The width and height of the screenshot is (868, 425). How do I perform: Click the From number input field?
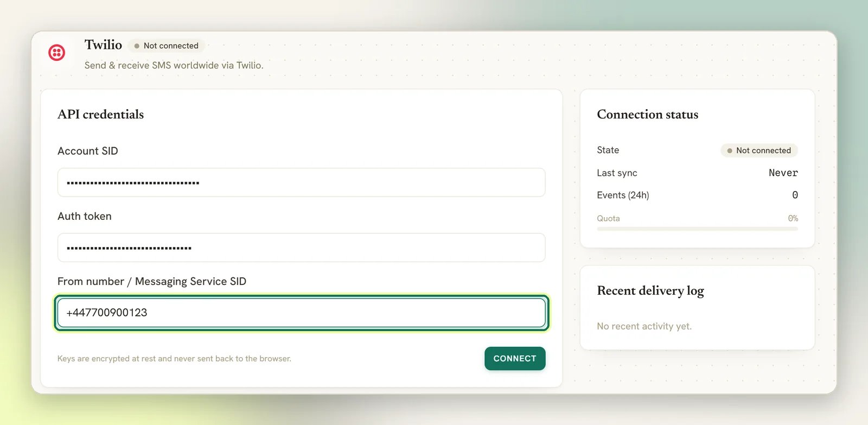point(301,313)
